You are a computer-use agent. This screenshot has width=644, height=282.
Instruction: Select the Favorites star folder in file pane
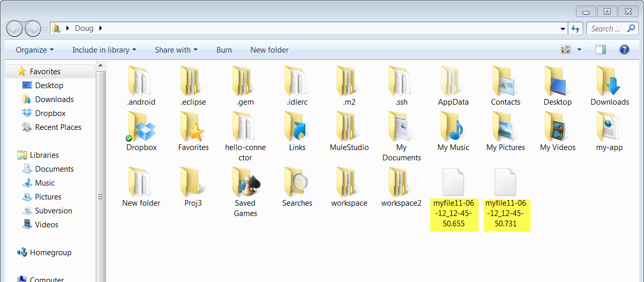(193, 131)
